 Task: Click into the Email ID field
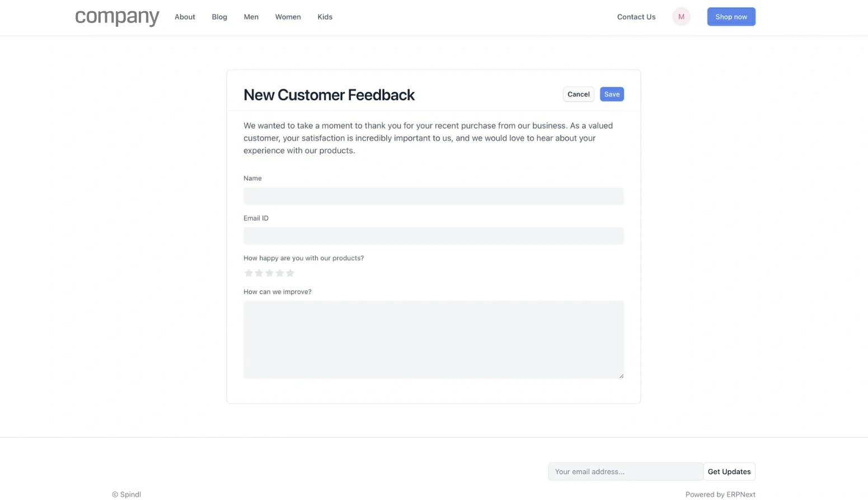point(433,235)
